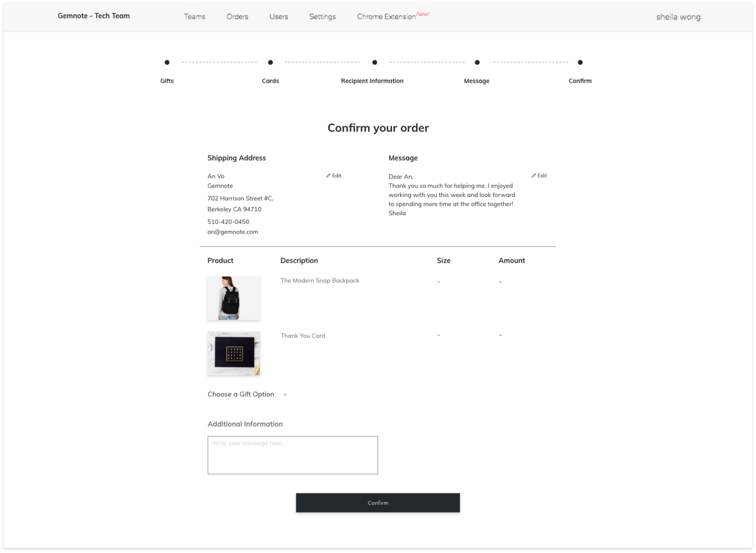
Task: Open the Choose a Gift Option dropdown
Action: click(x=241, y=394)
